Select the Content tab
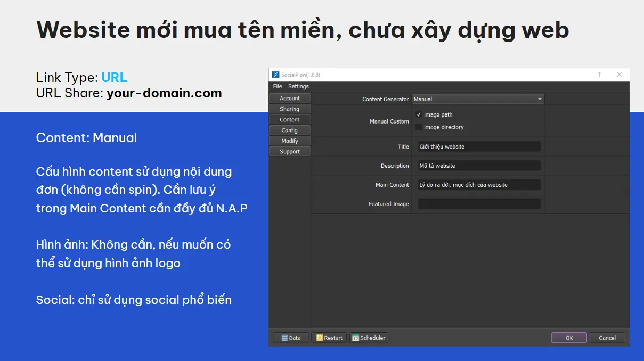The height and width of the screenshot is (361, 644). pos(290,119)
